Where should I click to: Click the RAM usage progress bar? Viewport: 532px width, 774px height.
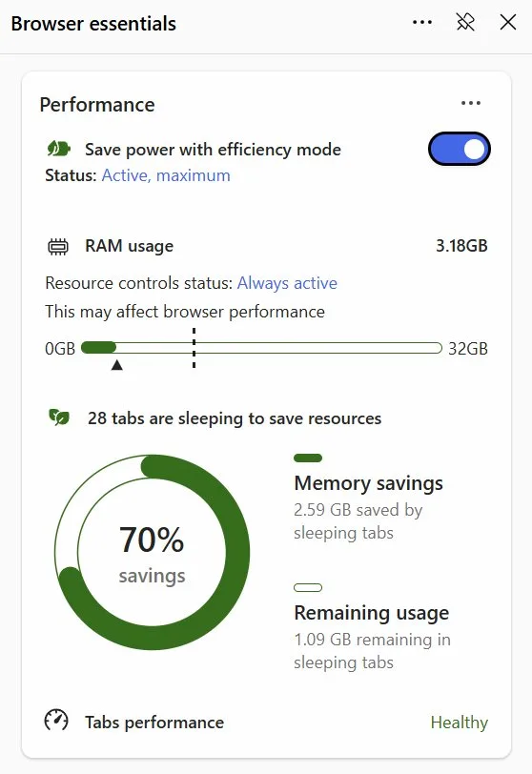[x=261, y=348]
